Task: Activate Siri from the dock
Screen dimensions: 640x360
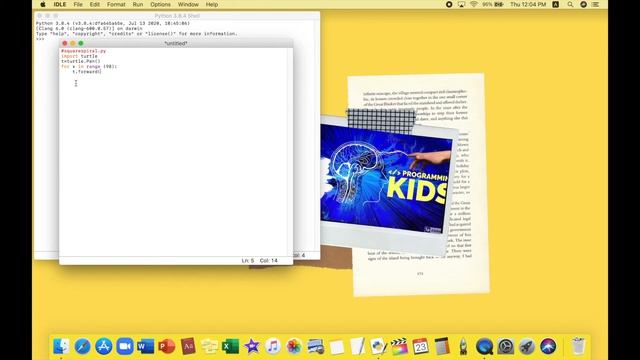Action: pos(548,347)
